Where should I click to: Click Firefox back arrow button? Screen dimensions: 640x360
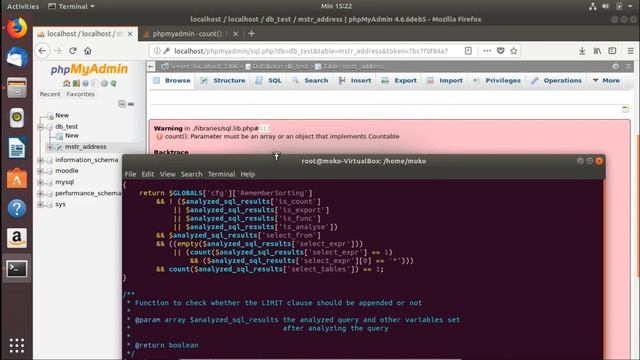(42, 51)
